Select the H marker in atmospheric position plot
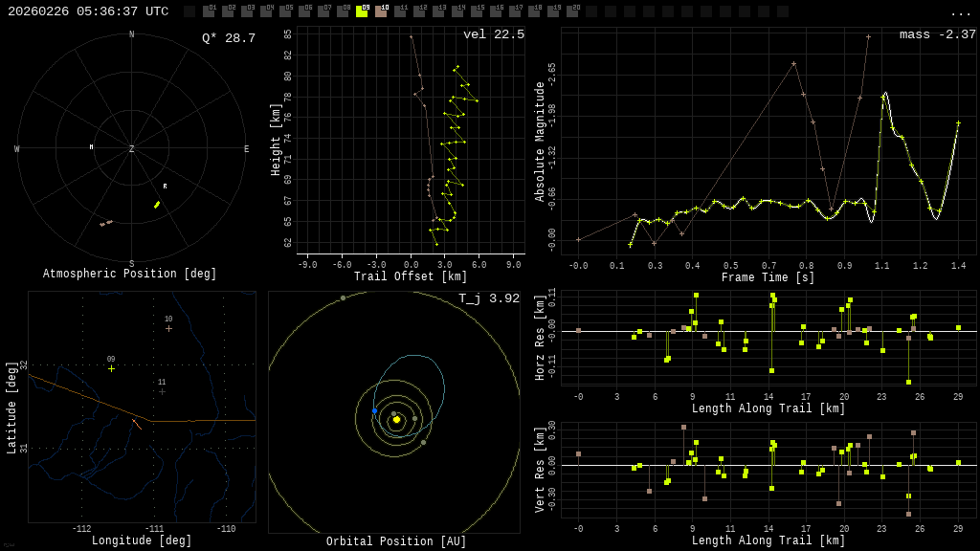This screenshot has height=551, width=980. coord(92,147)
